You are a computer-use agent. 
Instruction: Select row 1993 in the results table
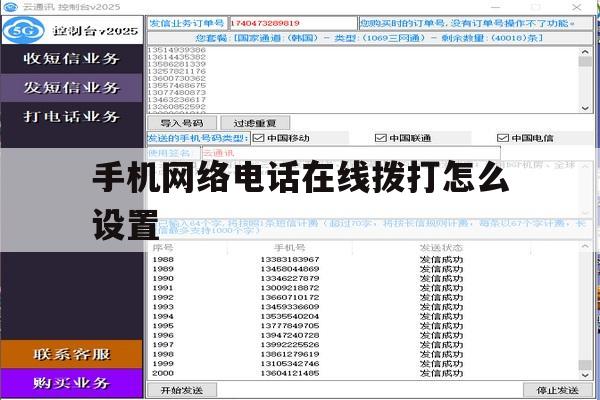pos(363,307)
